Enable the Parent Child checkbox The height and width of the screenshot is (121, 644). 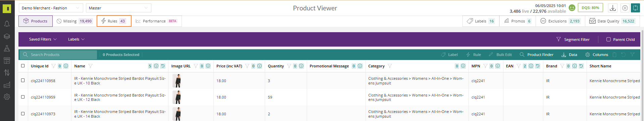point(608,39)
